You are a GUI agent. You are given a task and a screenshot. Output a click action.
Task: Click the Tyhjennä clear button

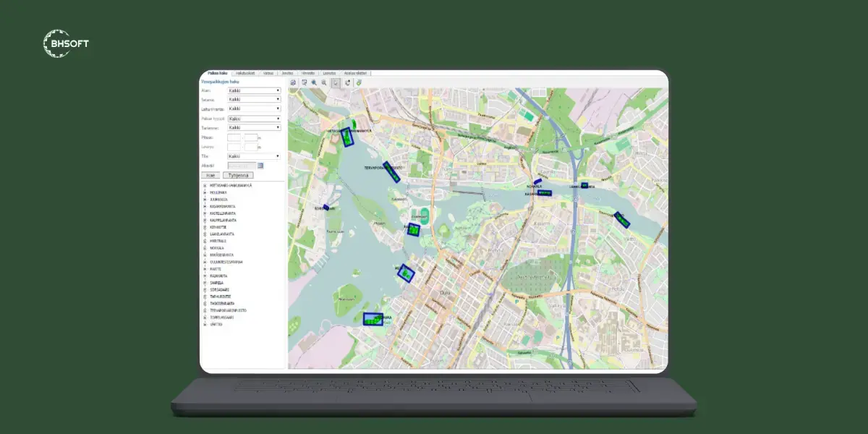tap(238, 175)
